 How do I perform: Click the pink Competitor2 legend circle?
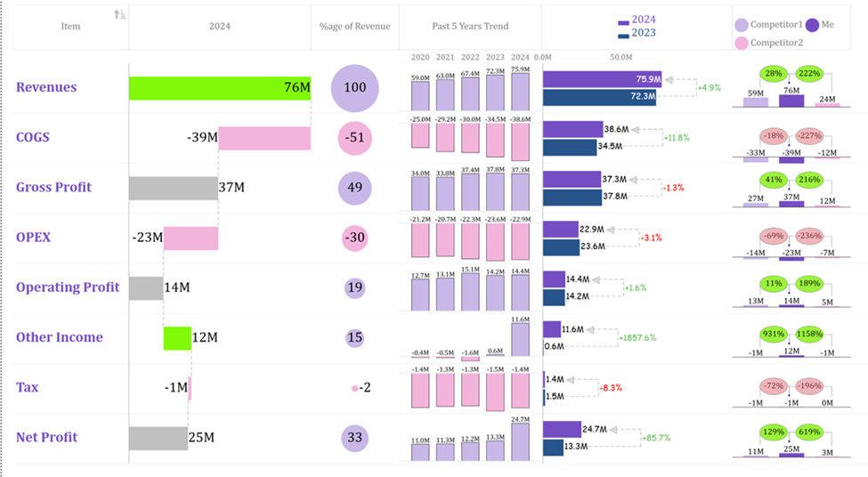(742, 42)
